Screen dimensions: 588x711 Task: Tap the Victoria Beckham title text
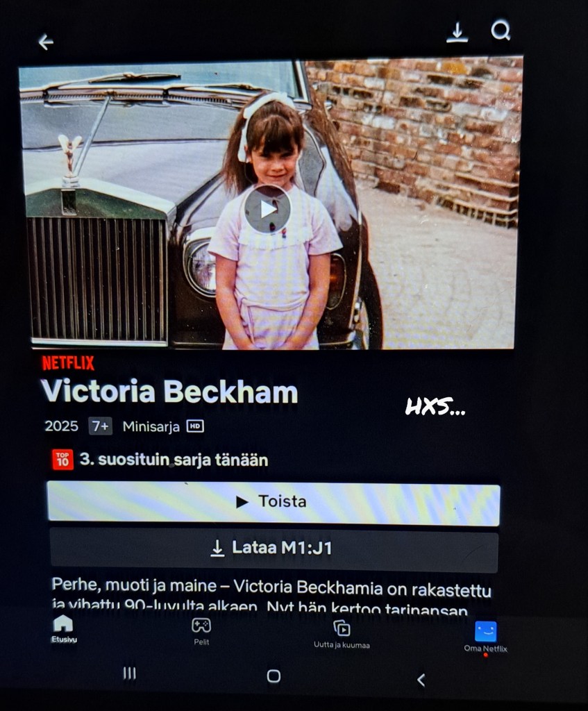coord(169,391)
